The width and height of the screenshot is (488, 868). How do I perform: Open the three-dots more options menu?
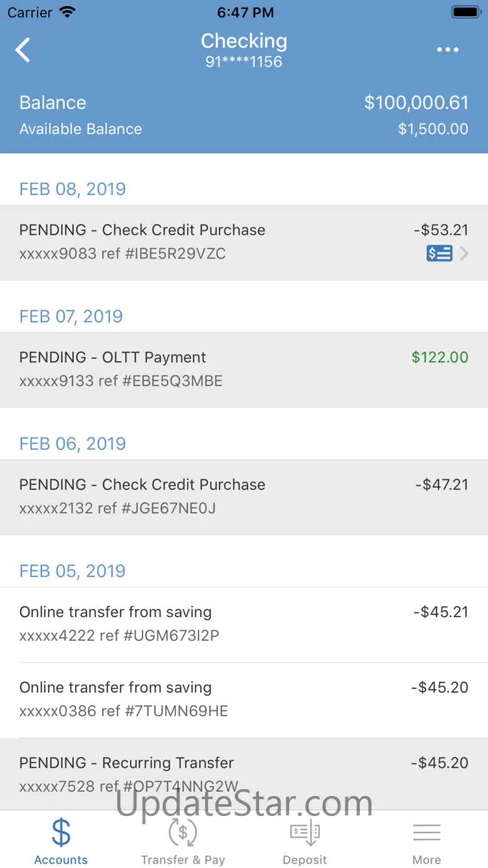click(x=448, y=49)
